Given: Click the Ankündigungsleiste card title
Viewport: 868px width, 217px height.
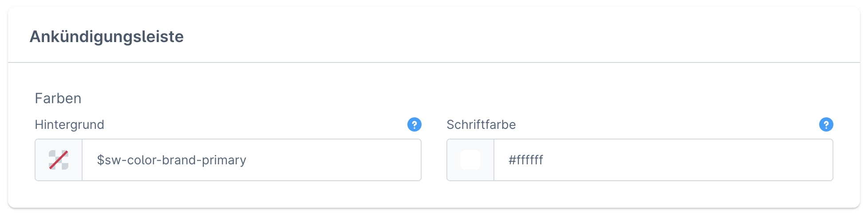Looking at the screenshot, I should (107, 36).
